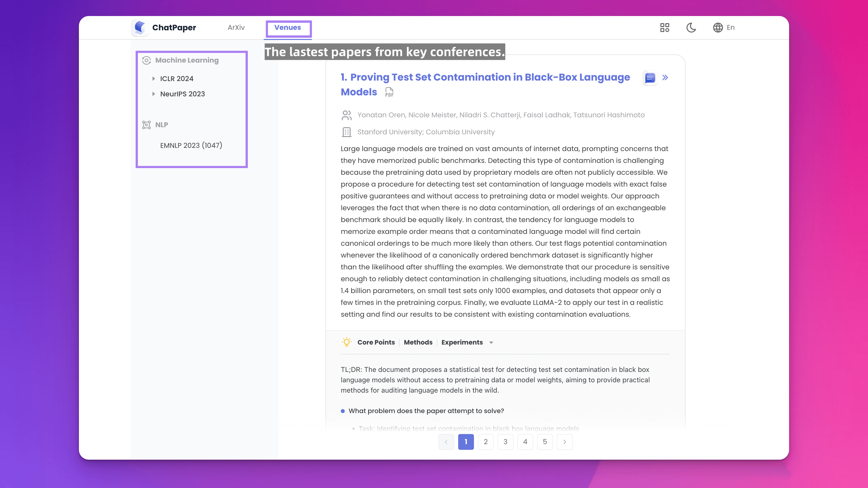Select EMNLP 2023 (1047) venue
The image size is (868, 488).
click(x=191, y=145)
